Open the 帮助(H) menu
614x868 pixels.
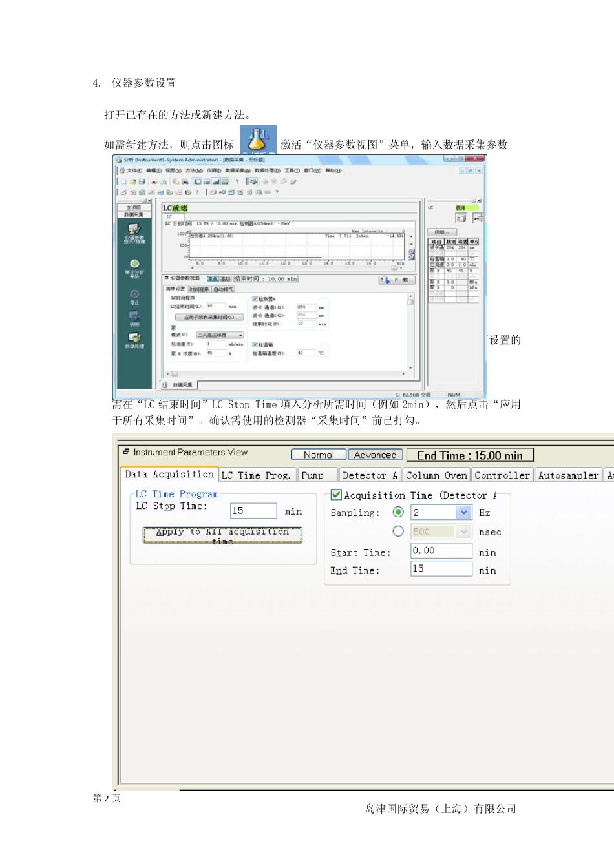pos(333,171)
